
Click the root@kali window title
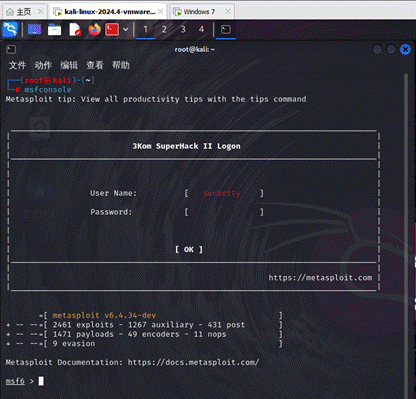tap(194, 50)
